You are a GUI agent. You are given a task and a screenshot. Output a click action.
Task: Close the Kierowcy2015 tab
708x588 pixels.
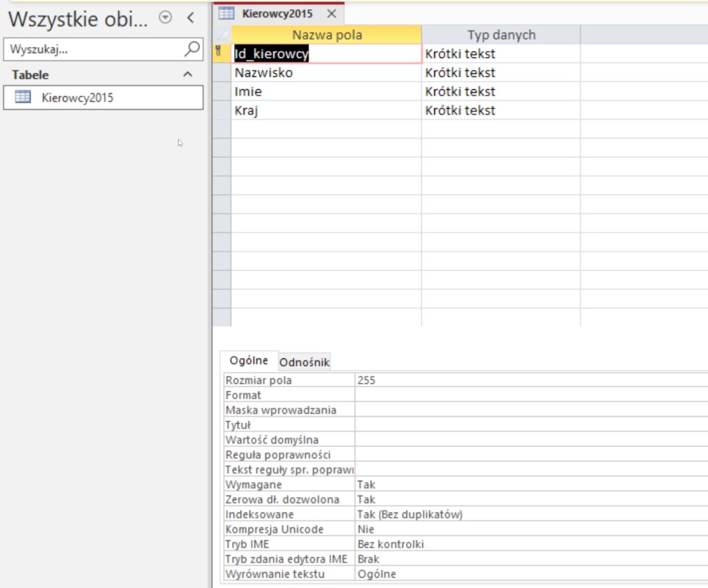[x=331, y=13]
